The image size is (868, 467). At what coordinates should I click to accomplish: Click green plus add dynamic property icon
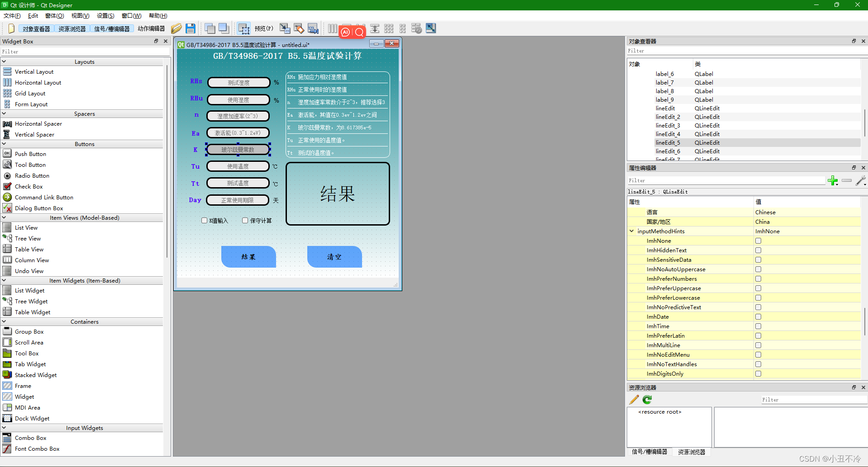coord(833,181)
